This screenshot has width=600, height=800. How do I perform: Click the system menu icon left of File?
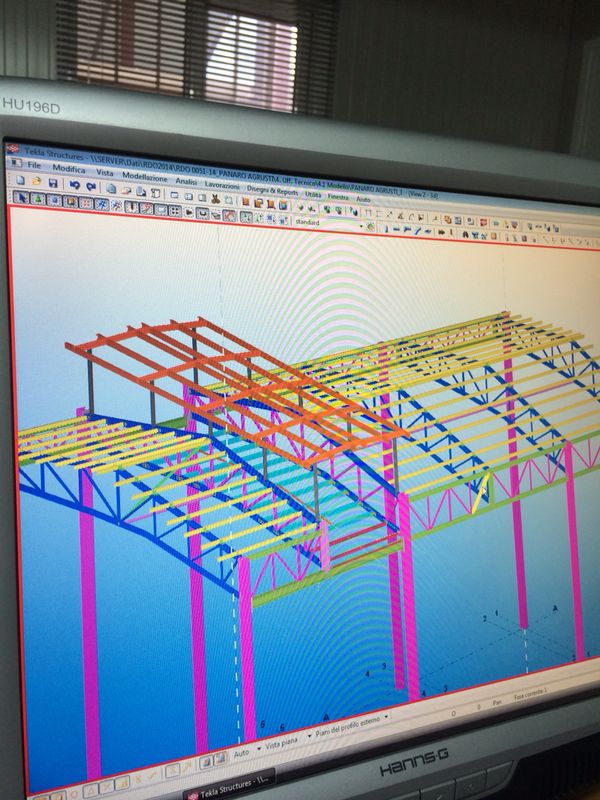point(16,163)
